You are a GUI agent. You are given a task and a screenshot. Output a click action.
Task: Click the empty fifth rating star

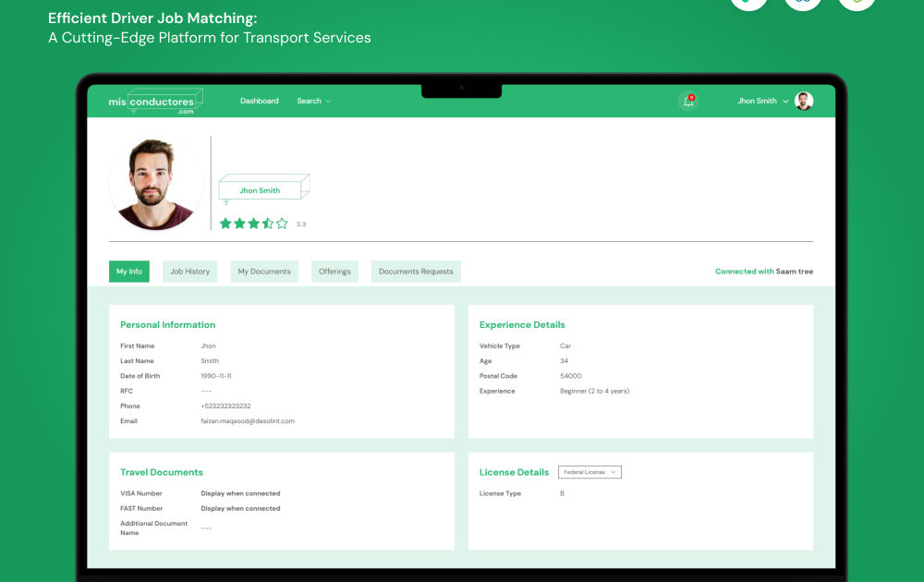[x=282, y=224]
